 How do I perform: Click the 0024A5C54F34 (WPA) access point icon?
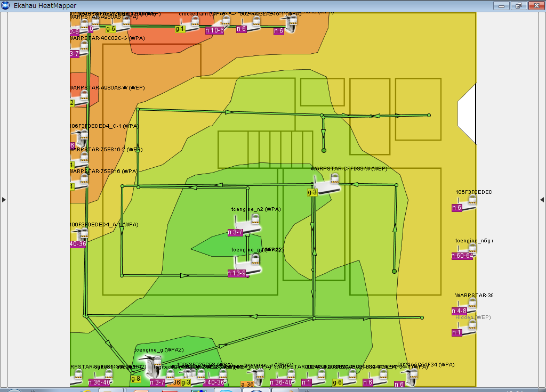[x=409, y=378]
